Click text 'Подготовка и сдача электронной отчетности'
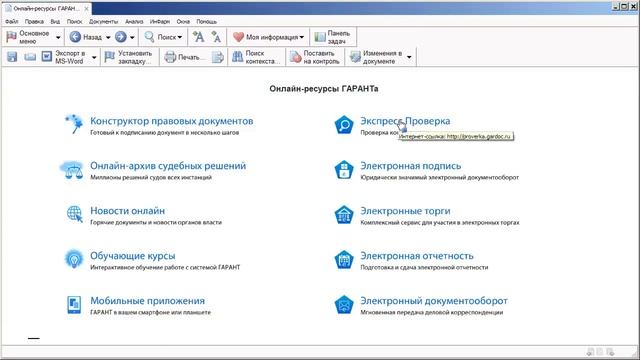640x360 pixels. 424,267
